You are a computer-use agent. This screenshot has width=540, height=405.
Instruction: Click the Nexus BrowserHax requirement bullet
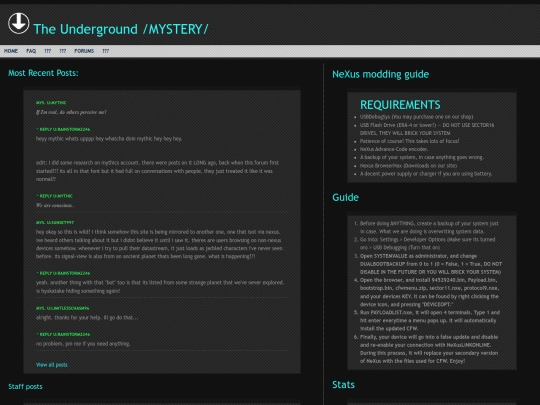point(408,166)
